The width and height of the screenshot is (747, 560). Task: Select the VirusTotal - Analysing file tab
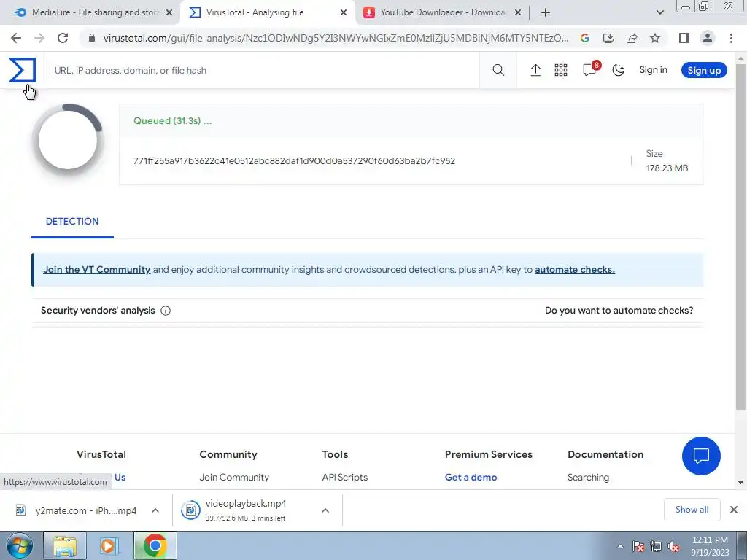tap(255, 12)
